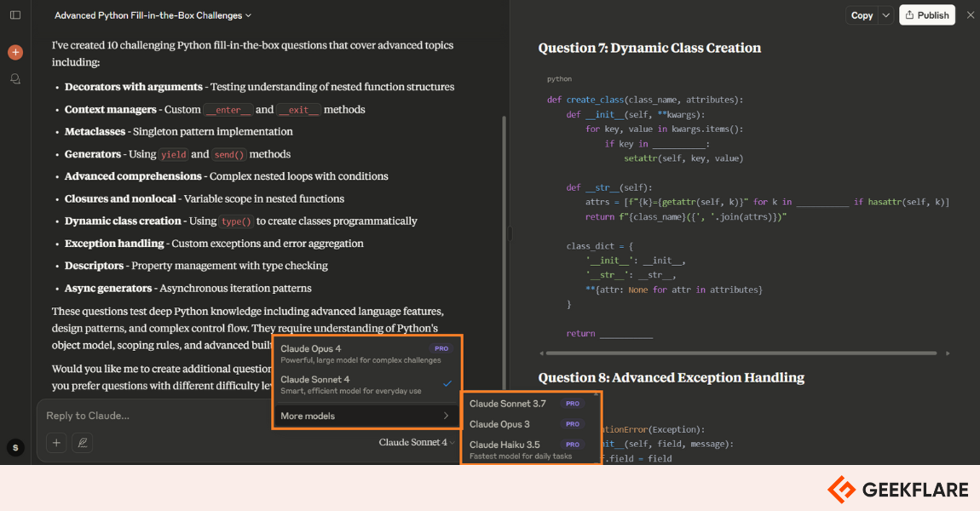Click the type() inline code
Image resolution: width=980 pixels, height=511 pixels.
coord(236,221)
